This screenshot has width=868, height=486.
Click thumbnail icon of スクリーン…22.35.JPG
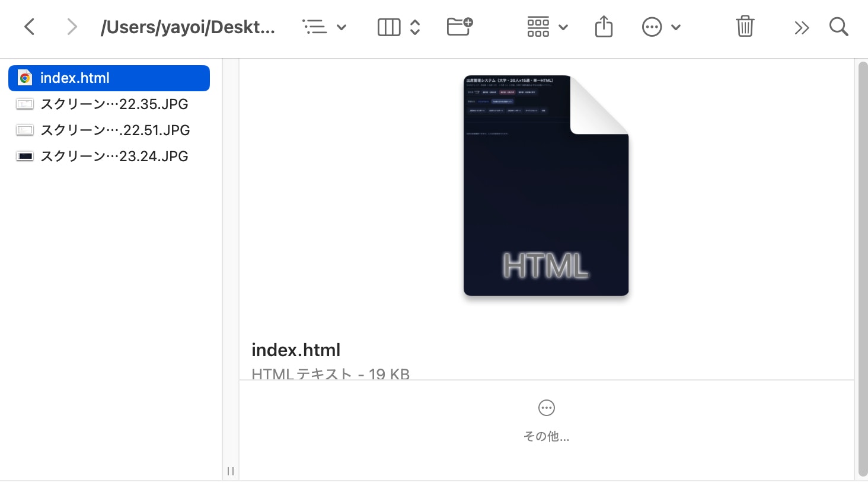[x=25, y=104]
